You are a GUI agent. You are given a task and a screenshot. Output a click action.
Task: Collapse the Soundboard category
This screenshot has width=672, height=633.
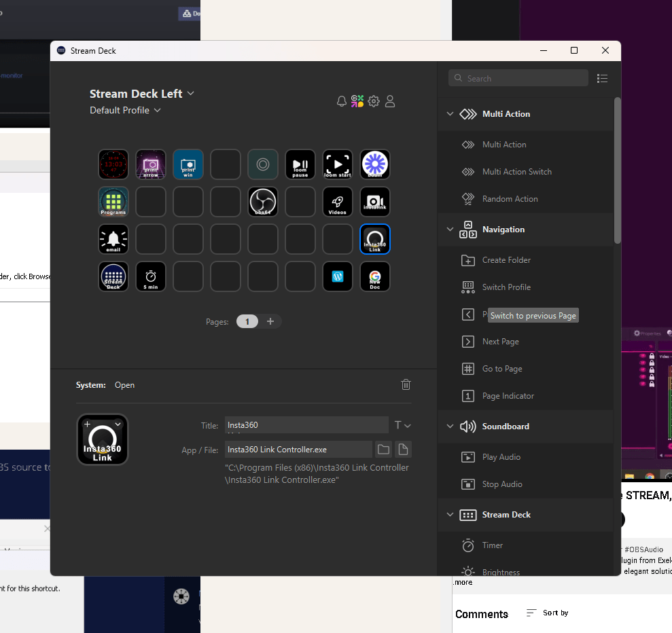(x=450, y=426)
